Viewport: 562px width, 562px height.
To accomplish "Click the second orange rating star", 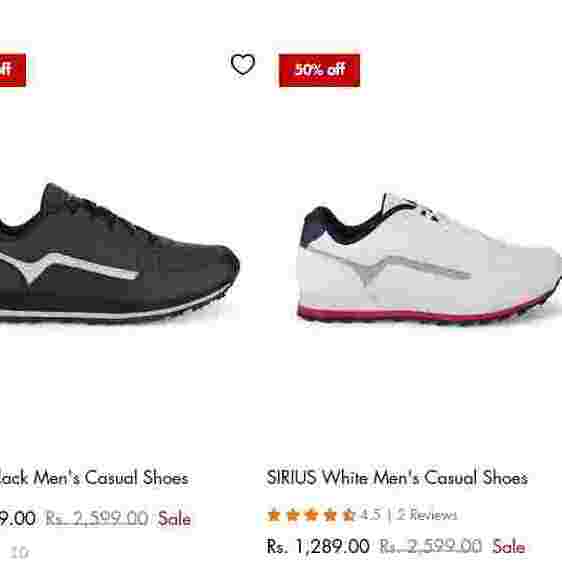I will tap(292, 515).
